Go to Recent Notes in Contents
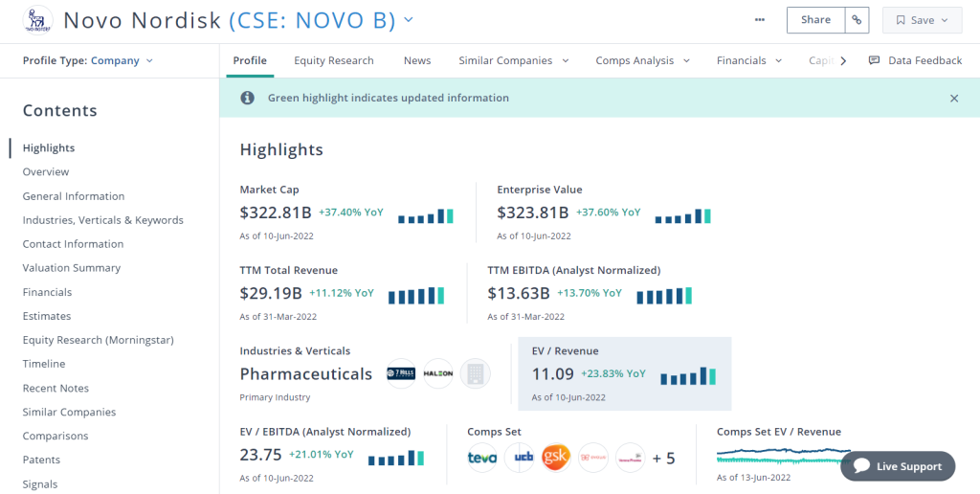Screen dimensions: 980x494 click(x=56, y=388)
